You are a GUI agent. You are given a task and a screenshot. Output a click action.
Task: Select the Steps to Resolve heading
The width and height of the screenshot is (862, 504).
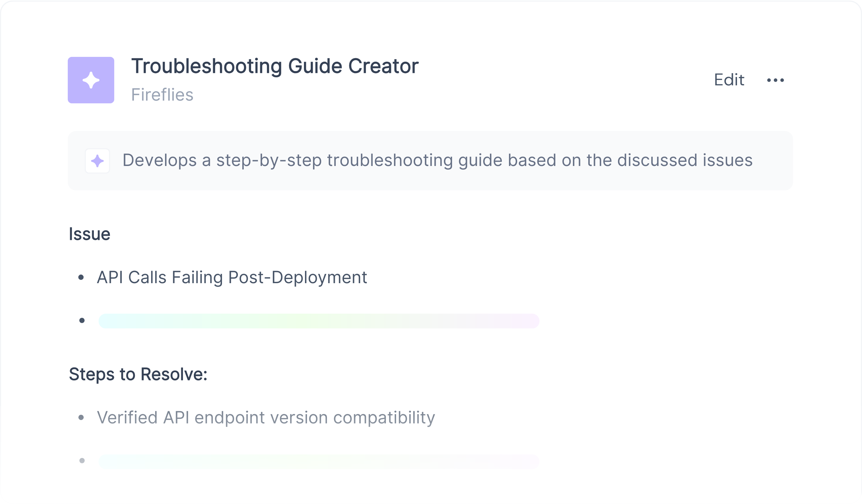pyautogui.click(x=138, y=374)
